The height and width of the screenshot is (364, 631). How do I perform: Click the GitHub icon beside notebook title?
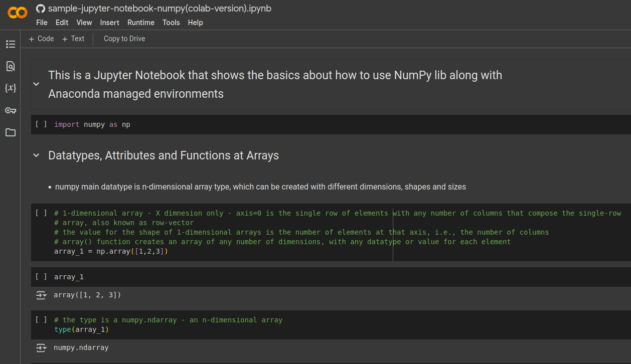pos(41,9)
